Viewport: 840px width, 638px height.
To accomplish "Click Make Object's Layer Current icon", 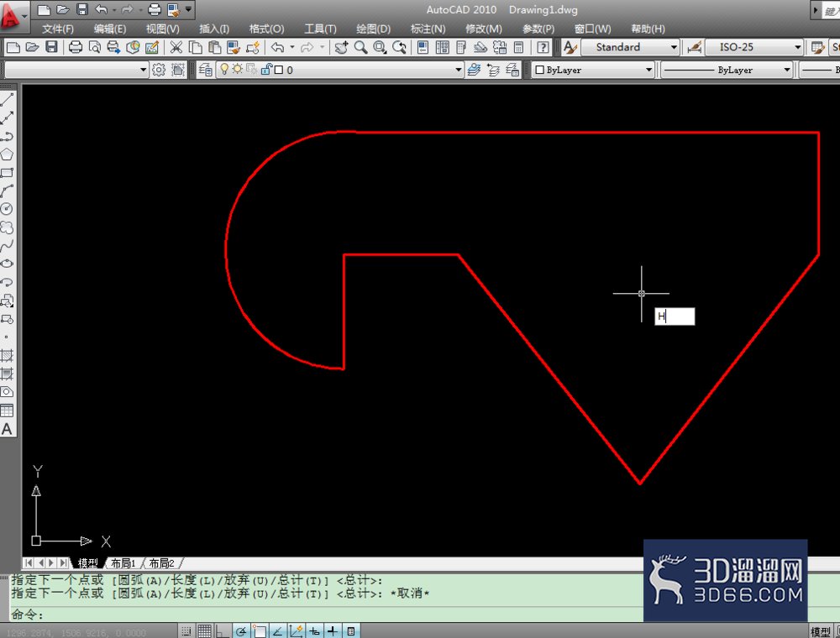I will [474, 70].
